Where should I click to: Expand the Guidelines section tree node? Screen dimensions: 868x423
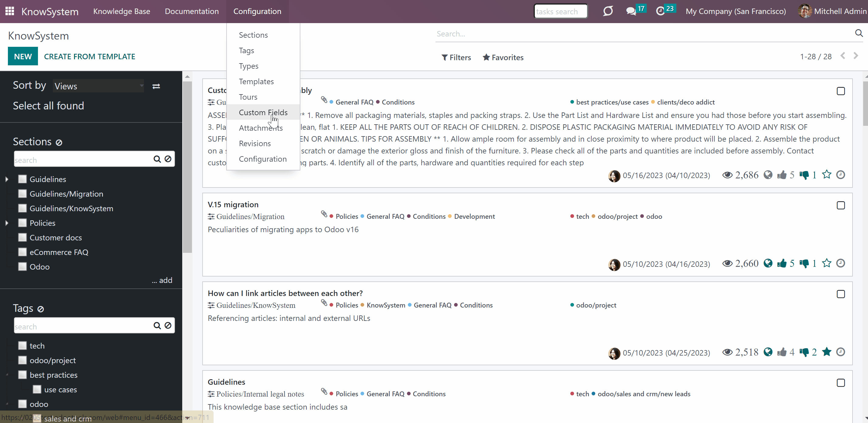[7, 179]
